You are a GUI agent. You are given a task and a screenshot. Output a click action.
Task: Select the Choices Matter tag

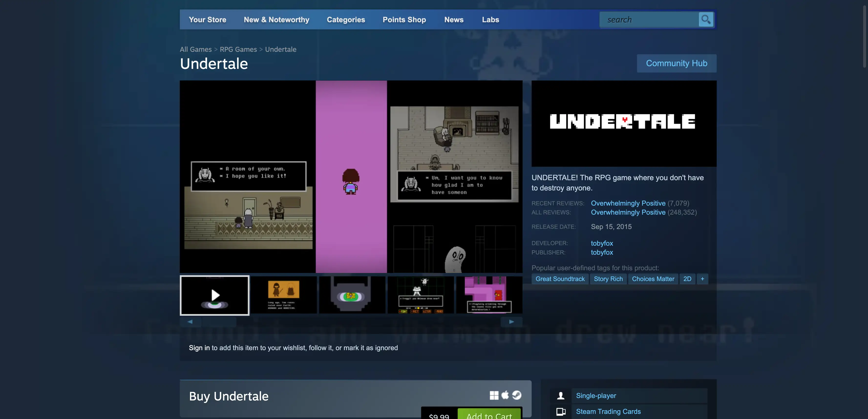point(653,279)
